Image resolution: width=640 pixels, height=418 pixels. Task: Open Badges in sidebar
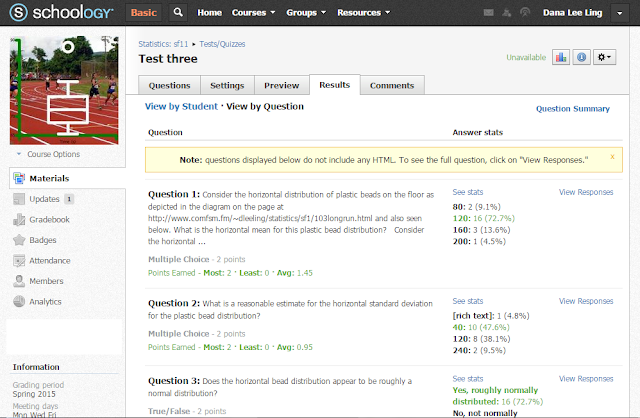click(x=43, y=240)
